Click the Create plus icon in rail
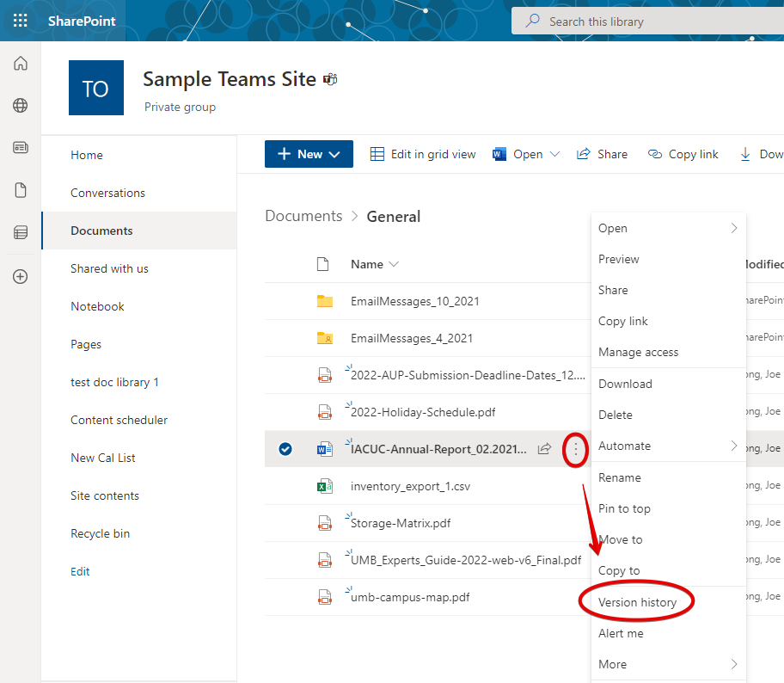Image resolution: width=784 pixels, height=683 pixels. click(21, 276)
